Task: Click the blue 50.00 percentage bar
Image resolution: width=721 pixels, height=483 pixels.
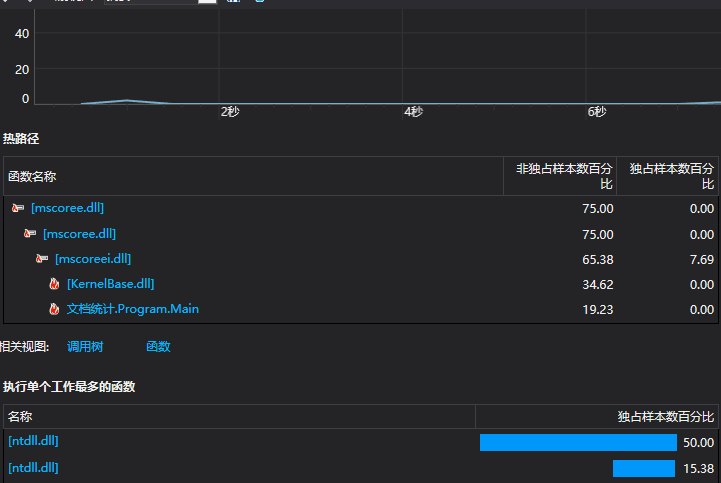Action: point(578,442)
